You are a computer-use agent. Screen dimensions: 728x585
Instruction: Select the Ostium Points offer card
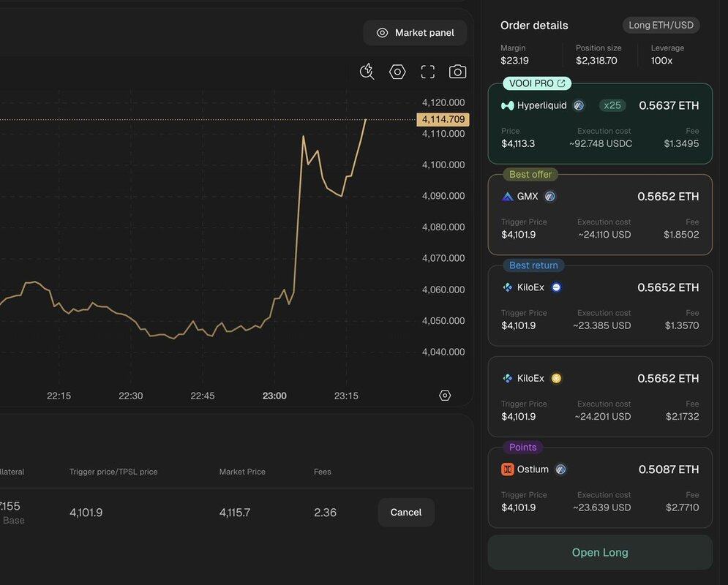point(600,488)
